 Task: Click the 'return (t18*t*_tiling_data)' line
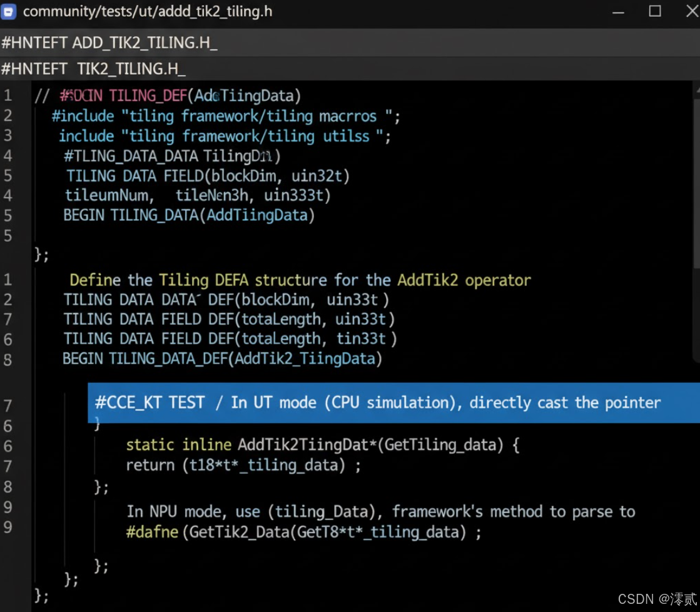point(243,466)
